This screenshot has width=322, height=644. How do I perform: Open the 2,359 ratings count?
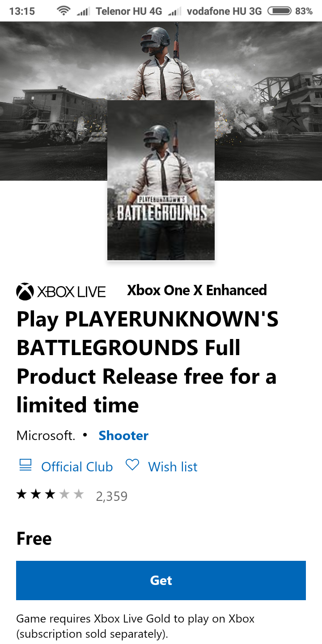(x=112, y=496)
